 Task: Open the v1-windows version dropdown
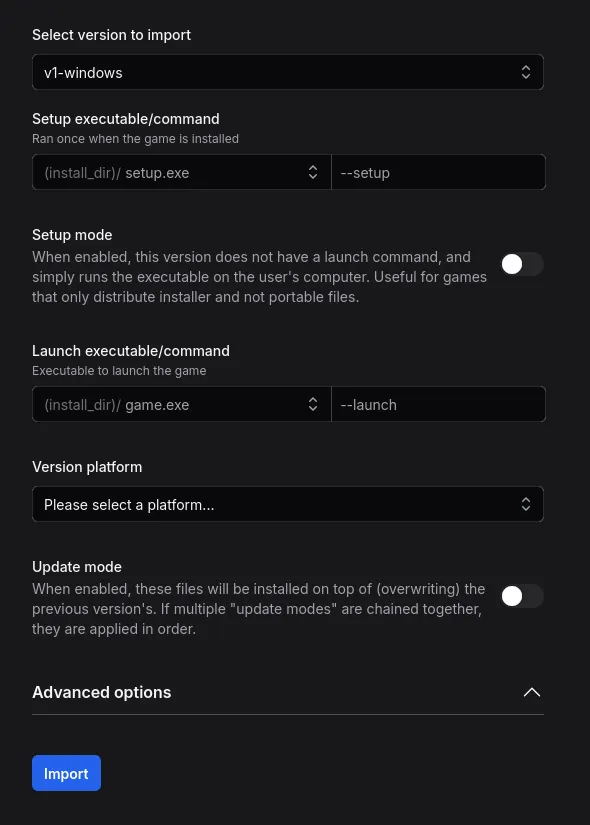(x=288, y=72)
